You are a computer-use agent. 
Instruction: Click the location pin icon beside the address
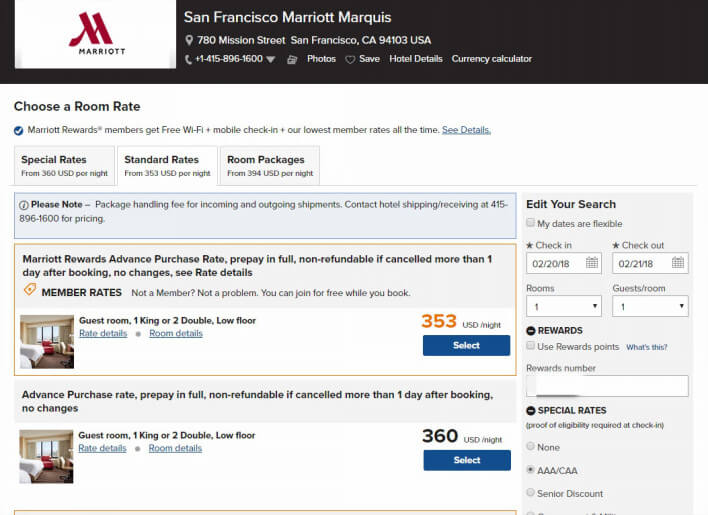[x=189, y=41]
